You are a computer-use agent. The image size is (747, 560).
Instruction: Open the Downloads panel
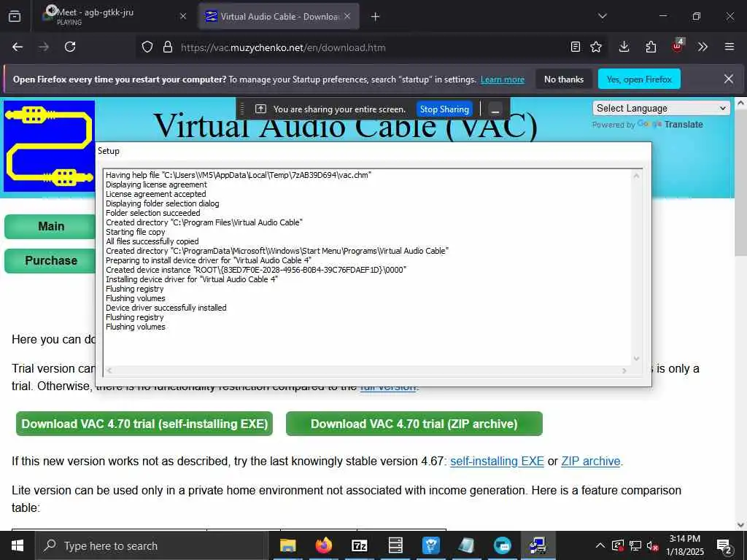624,47
